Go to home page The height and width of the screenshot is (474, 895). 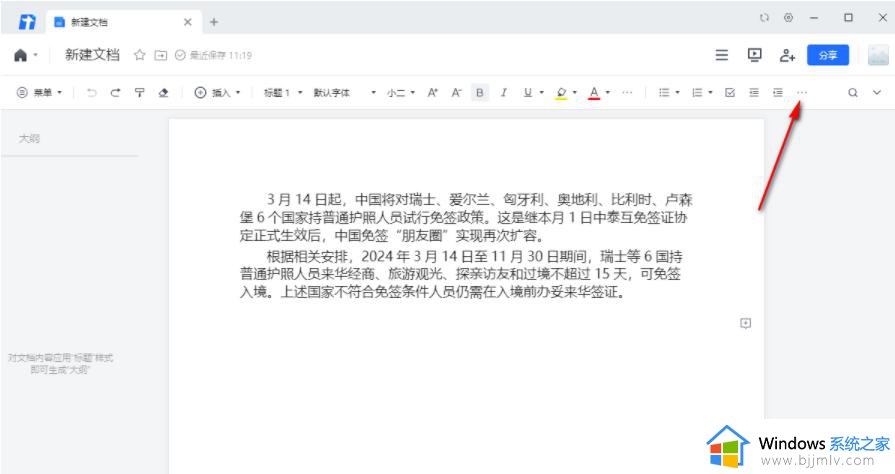coord(21,55)
